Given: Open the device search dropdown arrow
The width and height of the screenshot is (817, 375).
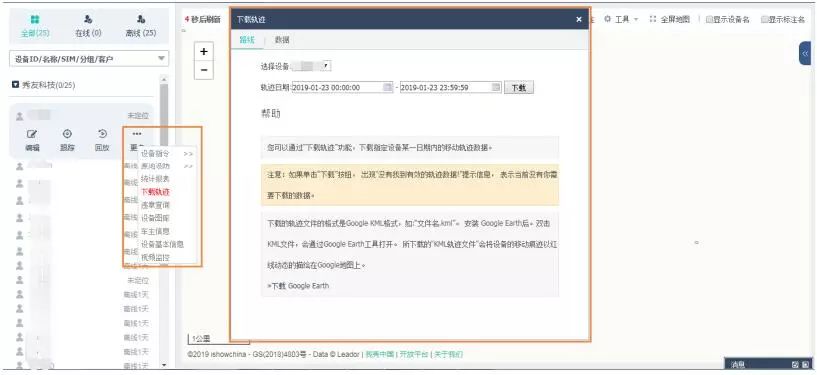Looking at the screenshot, I should click(162, 59).
